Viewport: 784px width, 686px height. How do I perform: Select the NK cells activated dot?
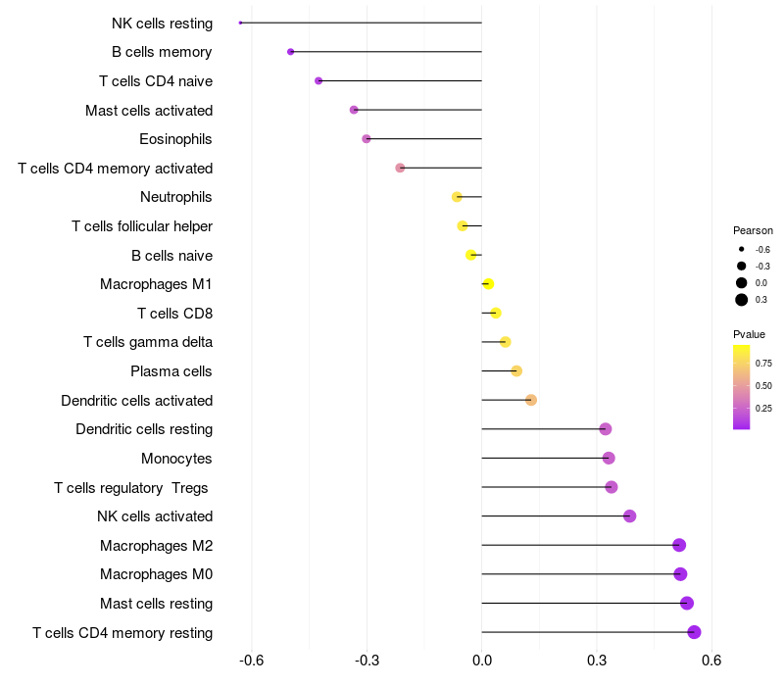[x=629, y=516]
